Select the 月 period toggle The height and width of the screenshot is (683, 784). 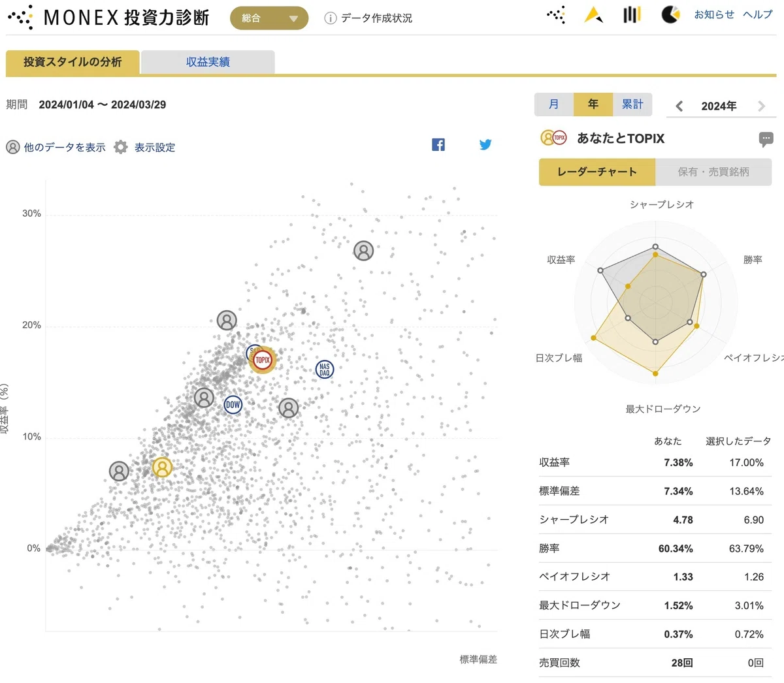[554, 104]
